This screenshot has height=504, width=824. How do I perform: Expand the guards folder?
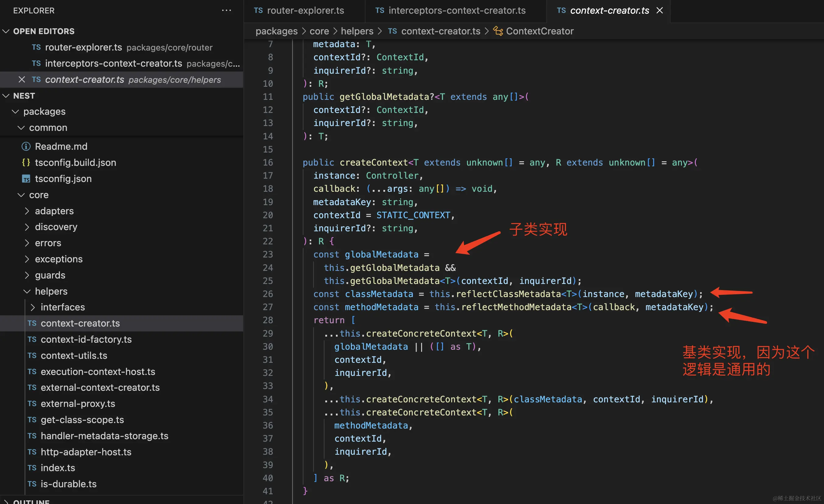point(27,275)
